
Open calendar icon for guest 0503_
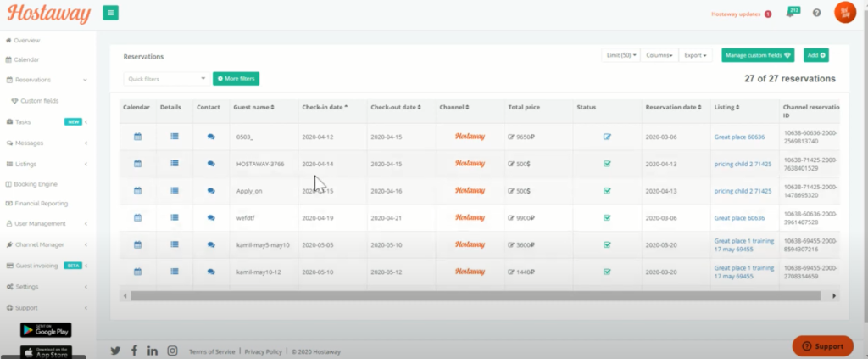(x=137, y=137)
